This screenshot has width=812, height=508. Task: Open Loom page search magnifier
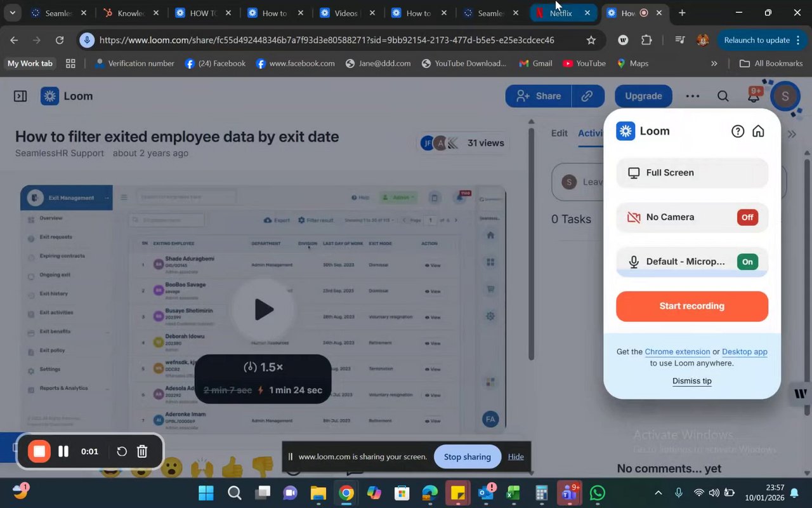click(723, 96)
